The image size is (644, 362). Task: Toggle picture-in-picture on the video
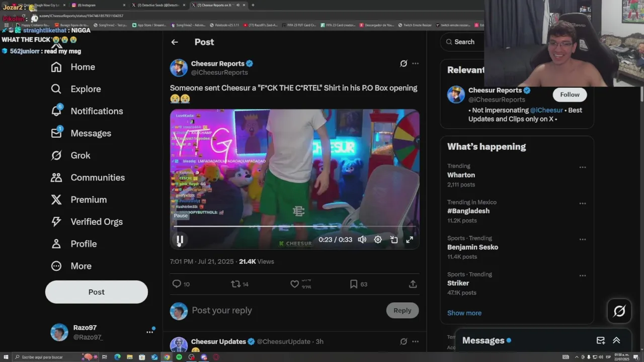(394, 240)
